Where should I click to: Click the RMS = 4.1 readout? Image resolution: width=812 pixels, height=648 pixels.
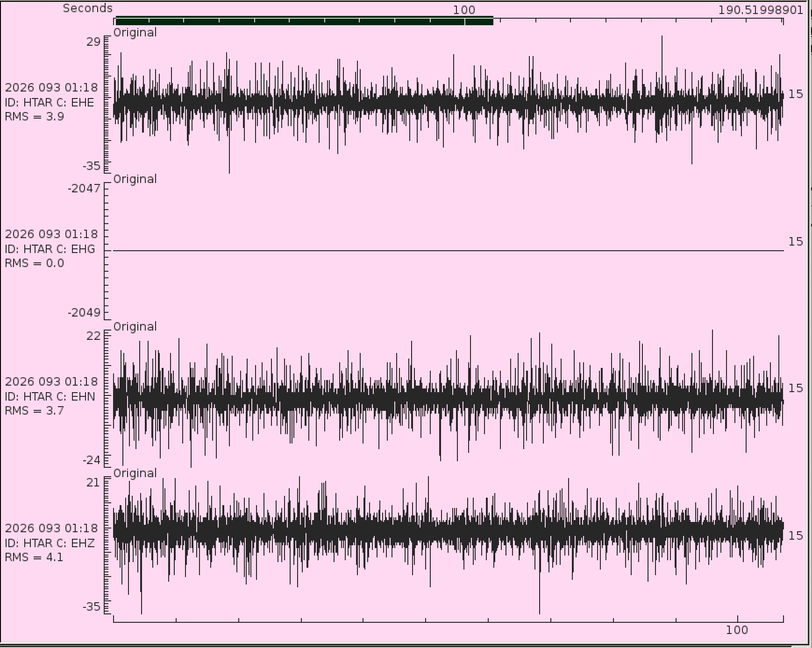[x=34, y=557]
